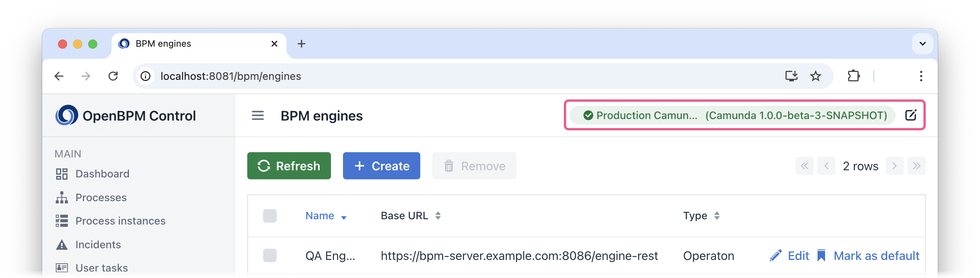Click the OpenBPM Control logo icon

67,115
